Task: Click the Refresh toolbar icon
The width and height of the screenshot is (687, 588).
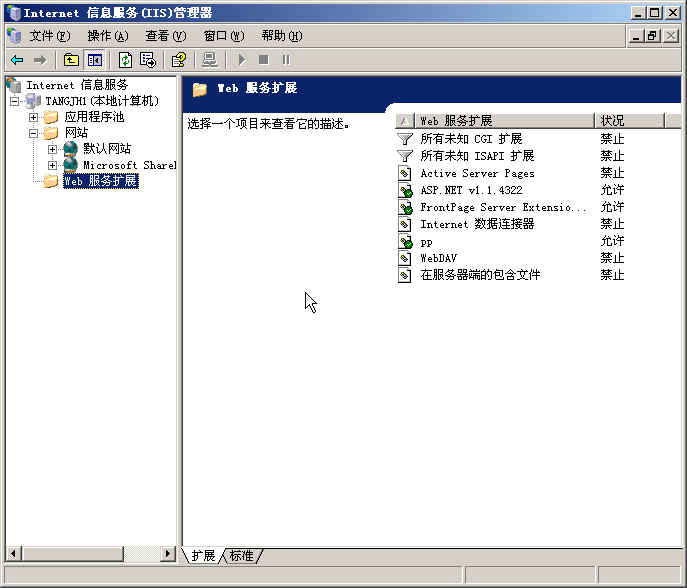Action: 125,60
